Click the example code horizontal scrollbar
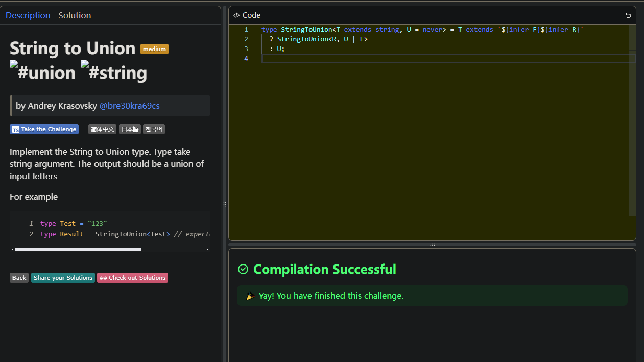The image size is (644, 362). [78, 249]
